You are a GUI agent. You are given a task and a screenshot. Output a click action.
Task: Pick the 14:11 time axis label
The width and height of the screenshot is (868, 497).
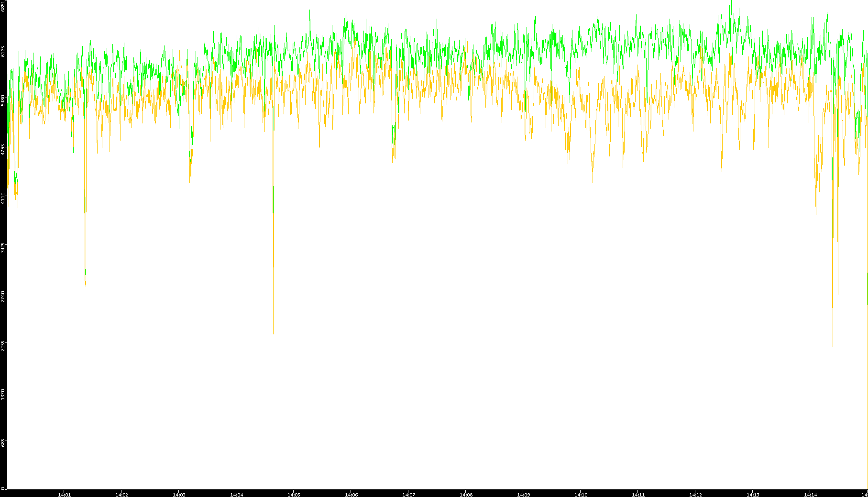coord(638,494)
